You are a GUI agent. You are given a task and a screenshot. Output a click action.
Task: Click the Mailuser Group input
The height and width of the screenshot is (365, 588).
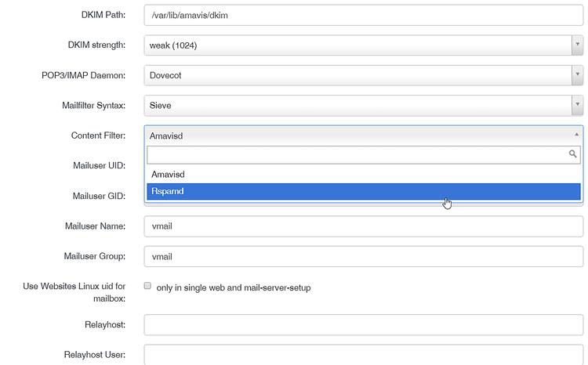363,256
